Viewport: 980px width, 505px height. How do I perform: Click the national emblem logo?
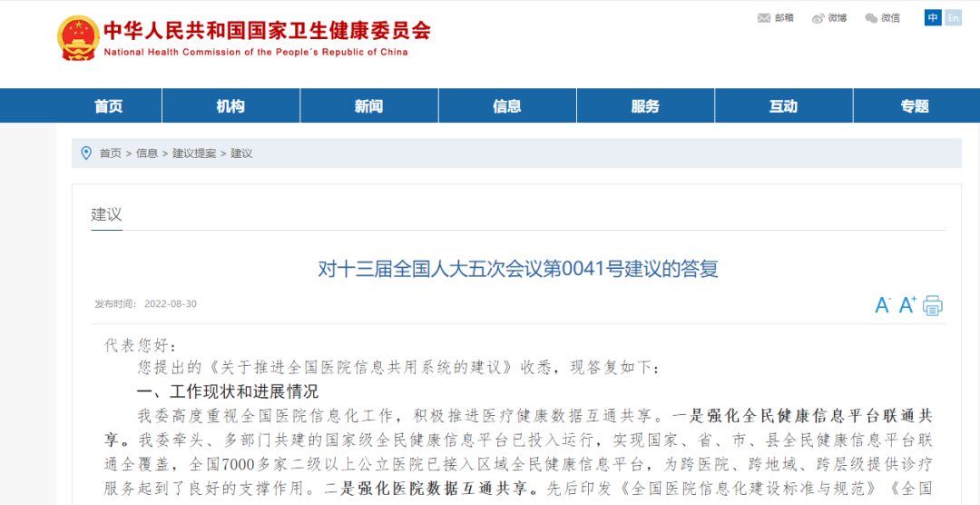point(78,37)
